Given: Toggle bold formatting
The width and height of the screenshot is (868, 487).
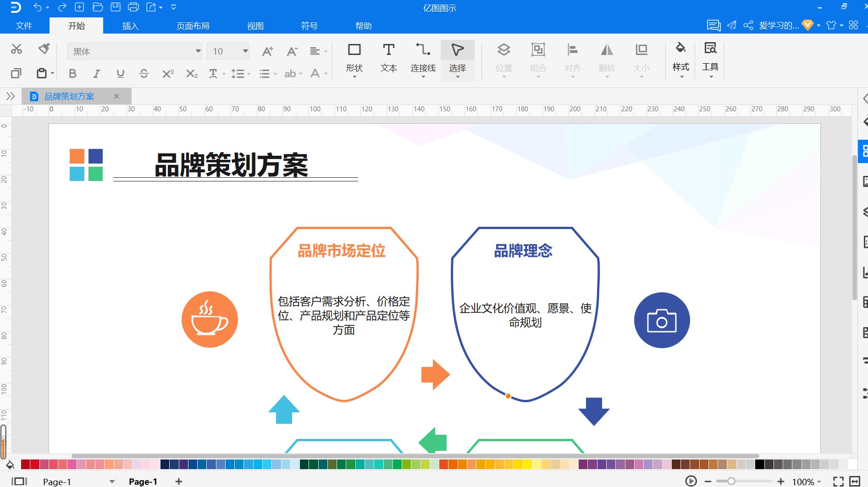Looking at the screenshot, I should tap(72, 73).
